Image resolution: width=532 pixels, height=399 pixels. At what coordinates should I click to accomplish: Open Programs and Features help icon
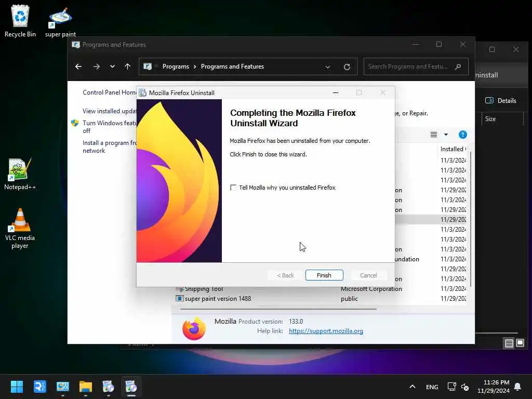coord(463,135)
